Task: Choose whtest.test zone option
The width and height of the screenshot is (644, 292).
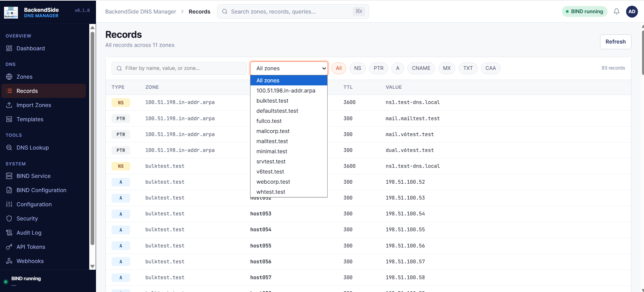Action: (x=289, y=192)
